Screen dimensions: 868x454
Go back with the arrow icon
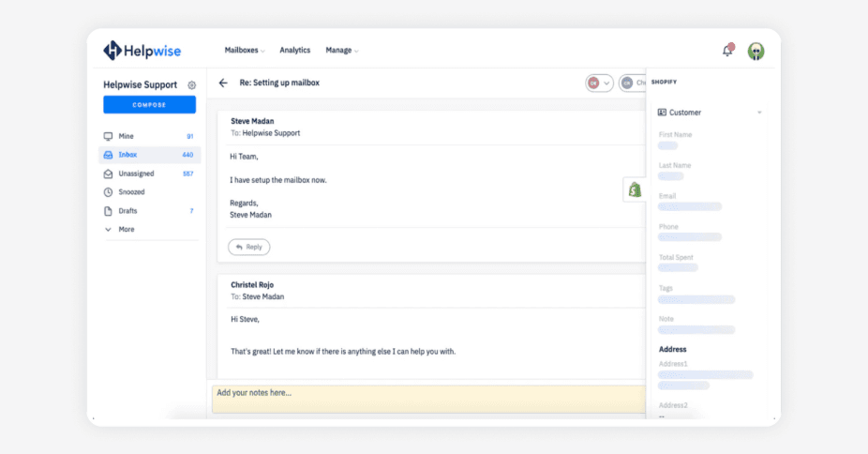pos(223,83)
